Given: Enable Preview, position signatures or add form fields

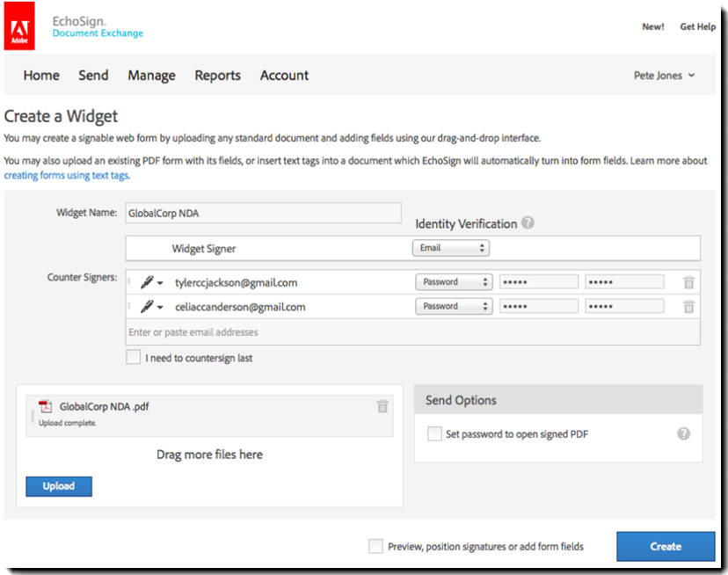Looking at the screenshot, I should pyautogui.click(x=376, y=546).
